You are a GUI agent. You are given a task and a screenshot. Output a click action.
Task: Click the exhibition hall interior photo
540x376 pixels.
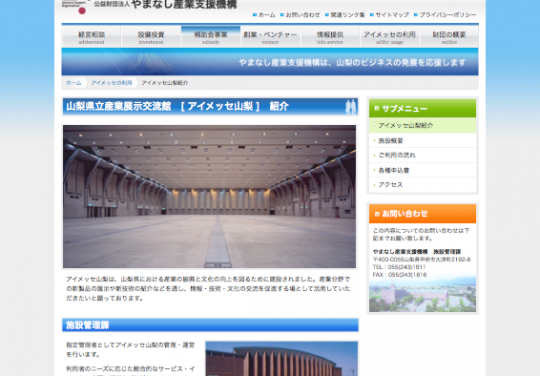[x=209, y=196]
